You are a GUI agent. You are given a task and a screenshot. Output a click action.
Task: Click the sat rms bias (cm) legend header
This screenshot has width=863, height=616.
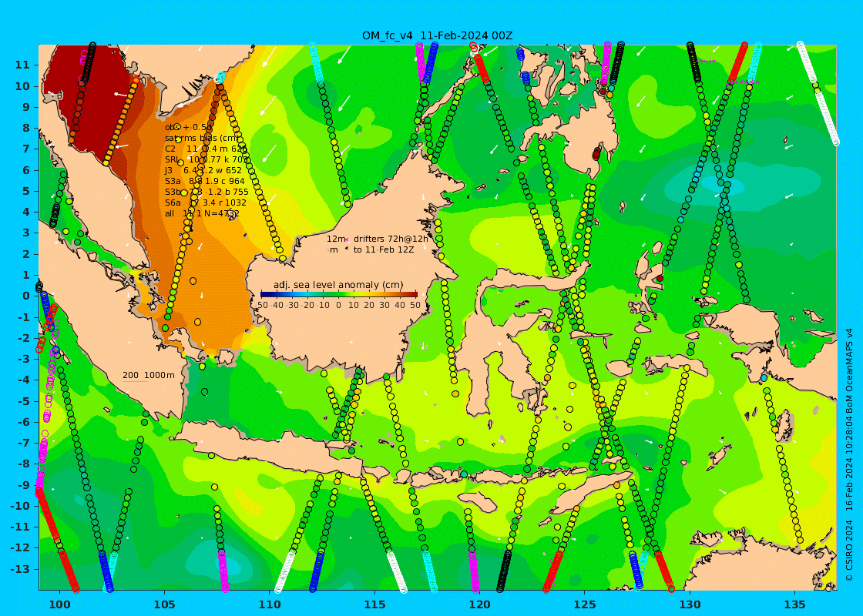[x=201, y=138]
